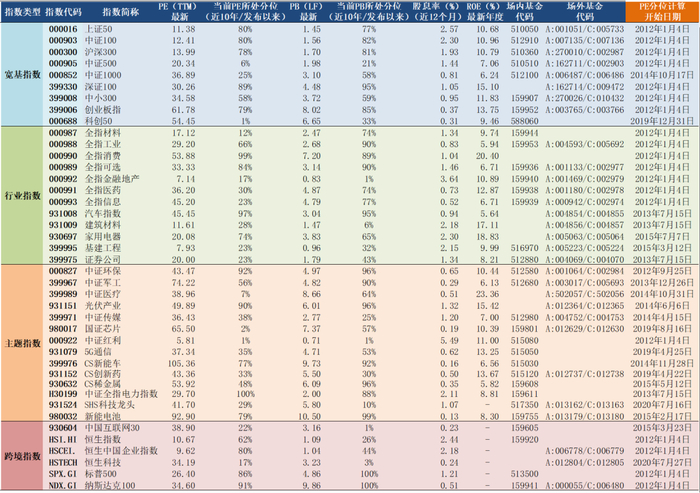Screen dimensions: 700x493
Task: Click fund code 510050 for 上证50
Action: point(525,29)
